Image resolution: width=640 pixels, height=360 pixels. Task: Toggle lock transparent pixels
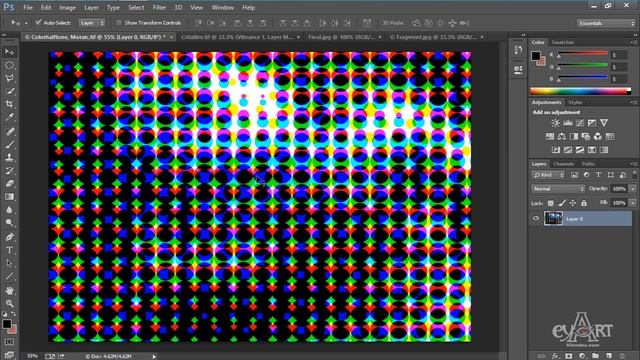pos(551,203)
